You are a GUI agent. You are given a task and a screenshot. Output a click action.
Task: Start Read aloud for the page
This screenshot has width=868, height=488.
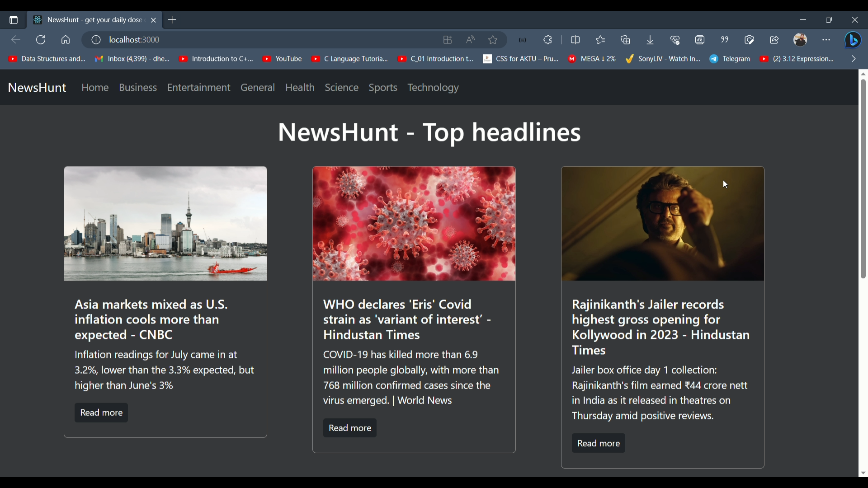point(470,40)
